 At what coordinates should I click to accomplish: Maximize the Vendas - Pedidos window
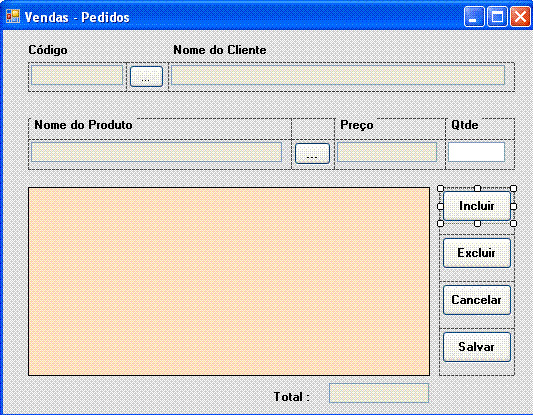click(497, 16)
